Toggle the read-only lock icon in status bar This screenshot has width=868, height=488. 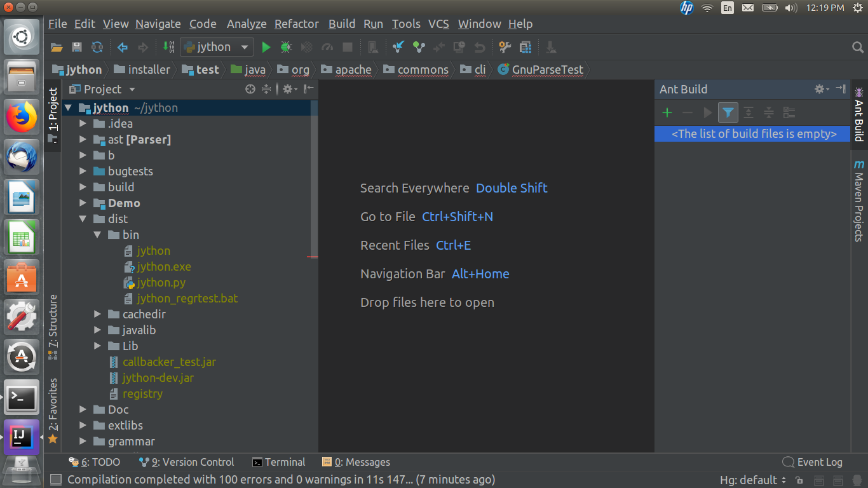[799, 480]
